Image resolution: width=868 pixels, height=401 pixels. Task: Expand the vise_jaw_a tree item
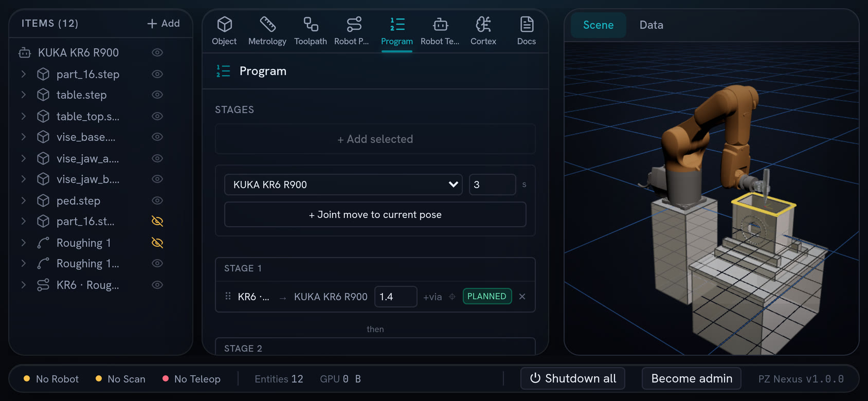(24, 158)
